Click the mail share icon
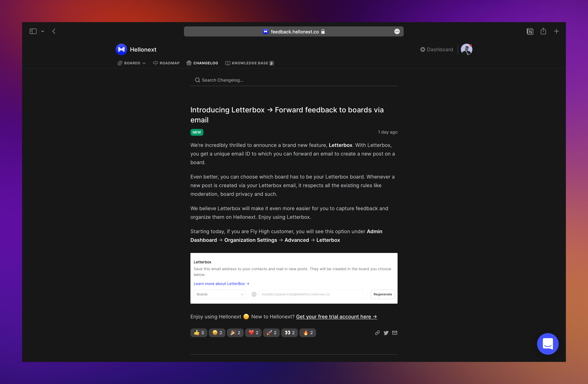The image size is (588, 384). coord(395,333)
